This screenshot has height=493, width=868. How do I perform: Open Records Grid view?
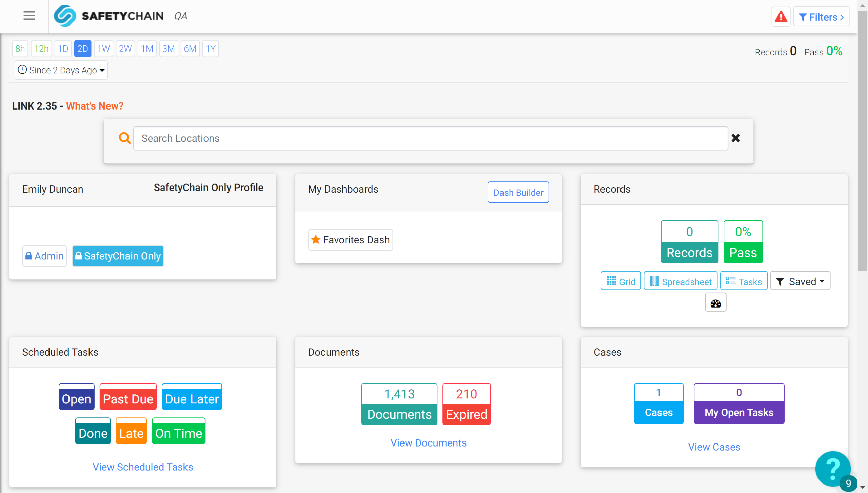[621, 281]
